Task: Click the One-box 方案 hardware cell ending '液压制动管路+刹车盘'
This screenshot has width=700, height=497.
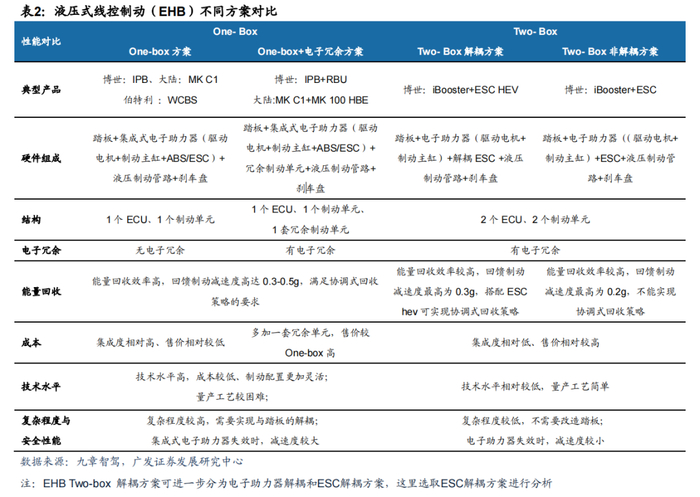Action: coord(160,158)
